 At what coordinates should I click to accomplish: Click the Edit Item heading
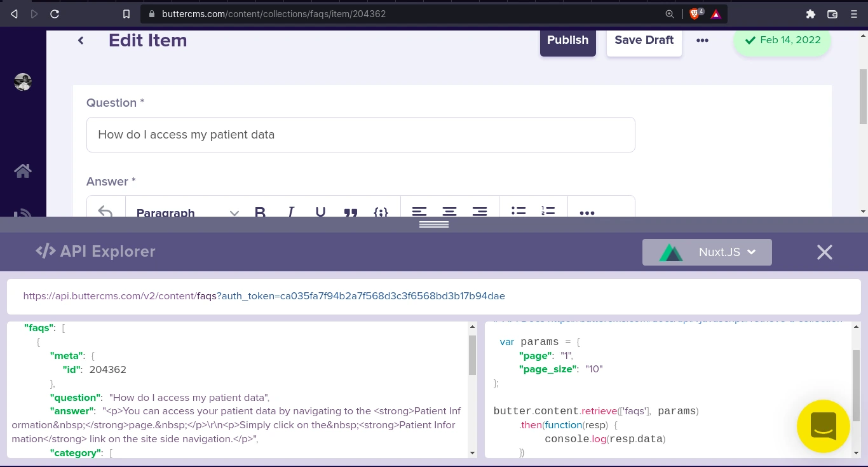[x=147, y=40]
